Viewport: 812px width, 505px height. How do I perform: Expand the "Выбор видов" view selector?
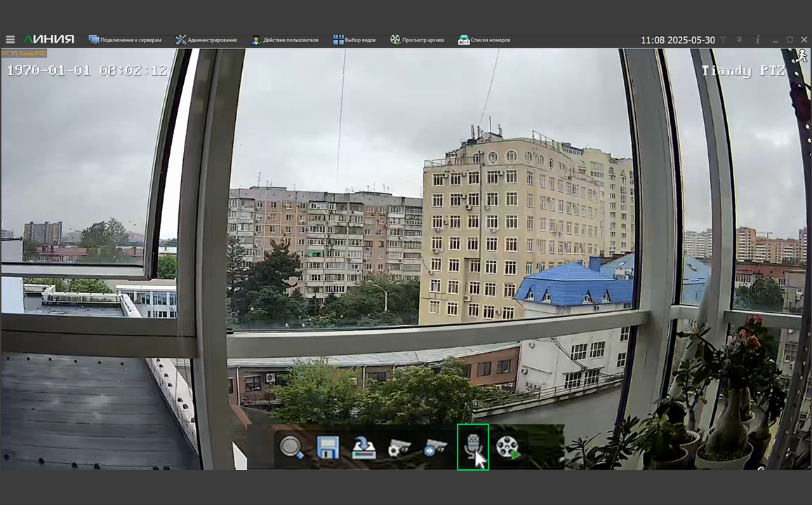point(354,40)
